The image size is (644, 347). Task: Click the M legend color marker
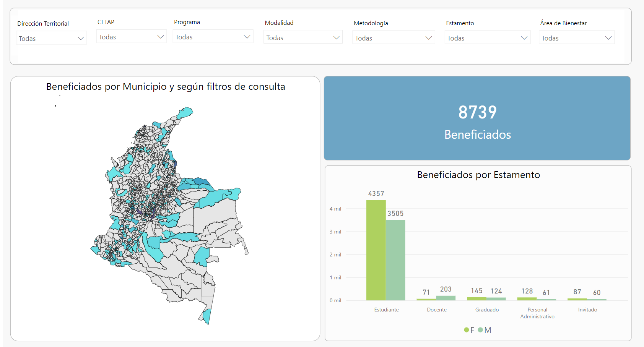click(x=480, y=330)
